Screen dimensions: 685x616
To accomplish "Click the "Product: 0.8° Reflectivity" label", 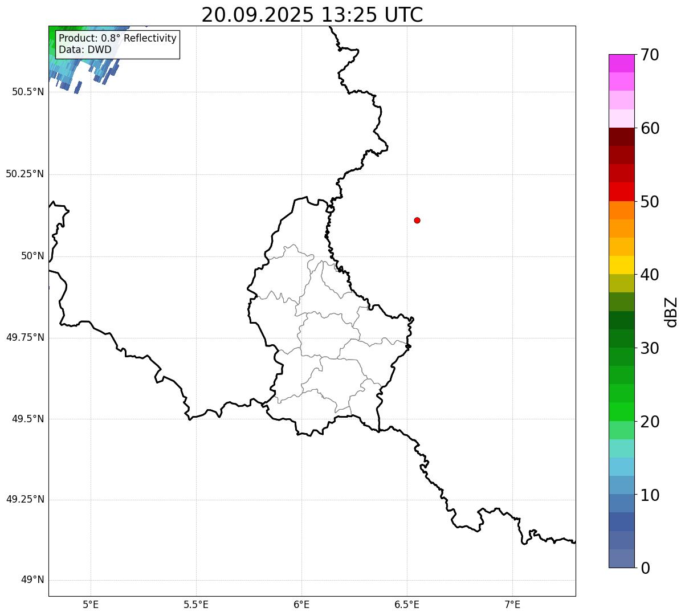I will point(118,38).
